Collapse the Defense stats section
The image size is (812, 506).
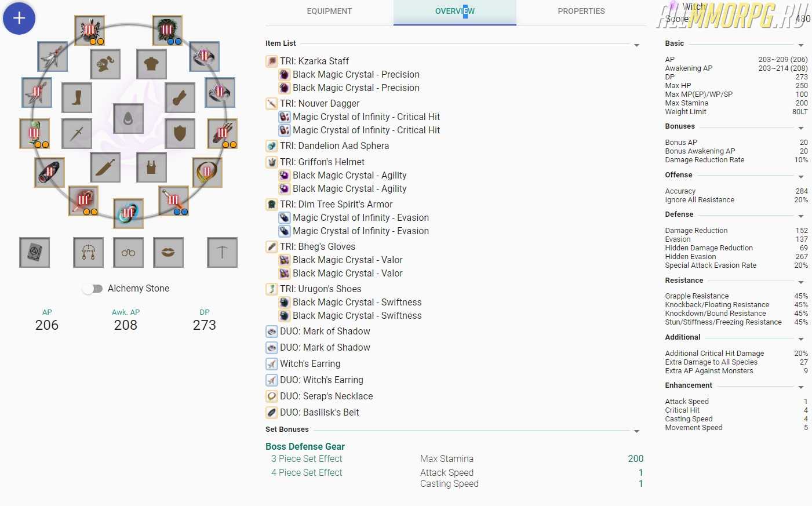point(801,216)
